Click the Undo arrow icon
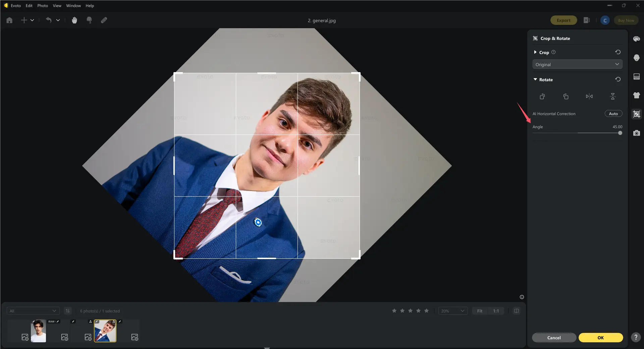644x349 pixels. pyautogui.click(x=49, y=20)
